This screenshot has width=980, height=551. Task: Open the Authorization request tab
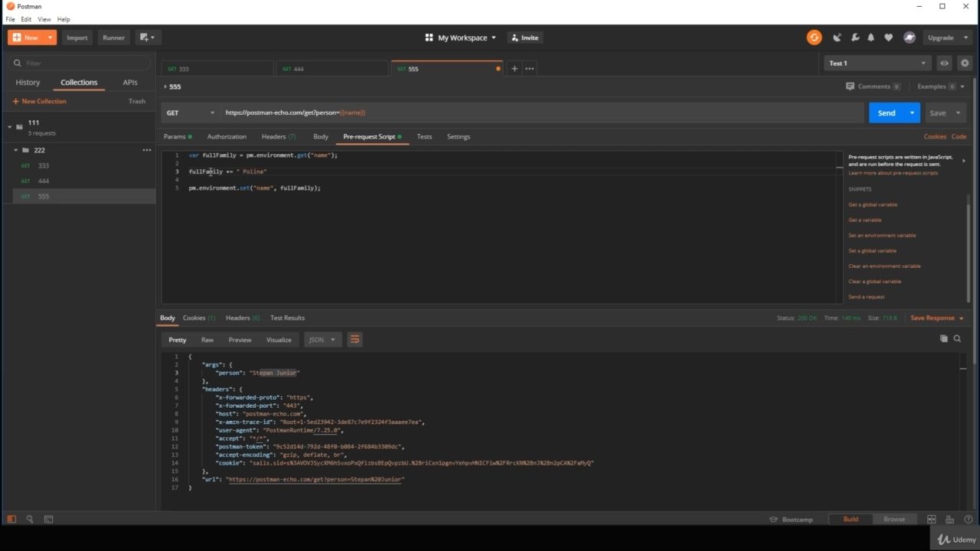point(227,136)
